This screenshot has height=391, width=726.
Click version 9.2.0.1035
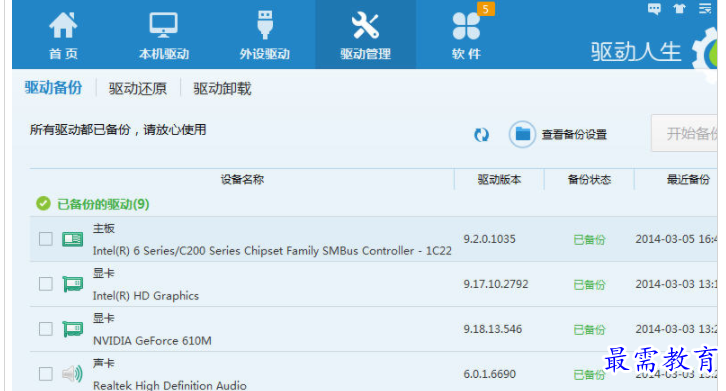(489, 239)
